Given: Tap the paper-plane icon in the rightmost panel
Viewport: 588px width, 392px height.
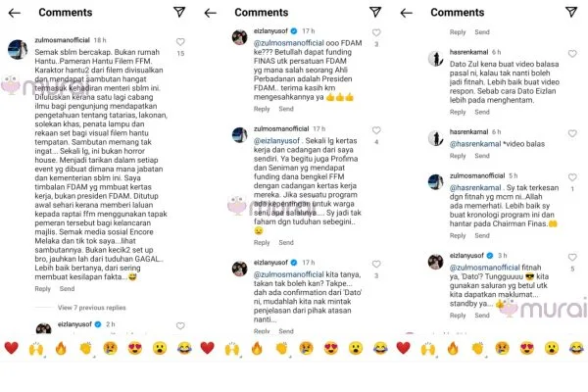Looking at the screenshot, I should click(x=572, y=12).
